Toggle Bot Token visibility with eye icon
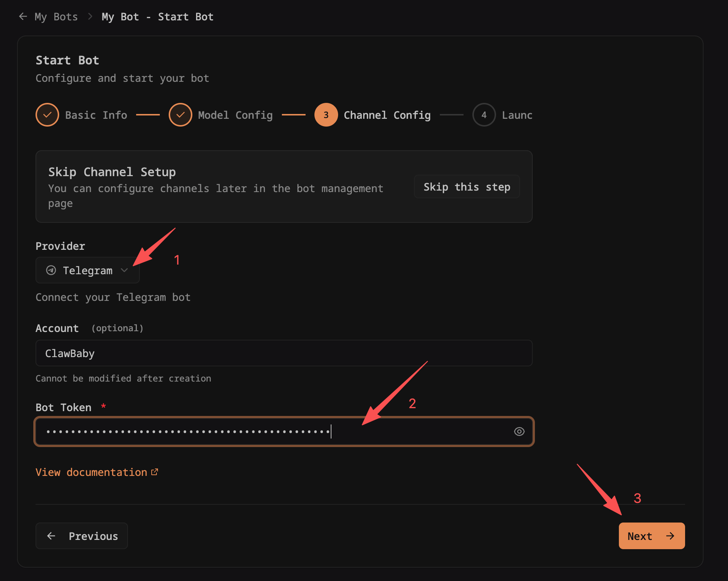The image size is (728, 581). [x=519, y=431]
